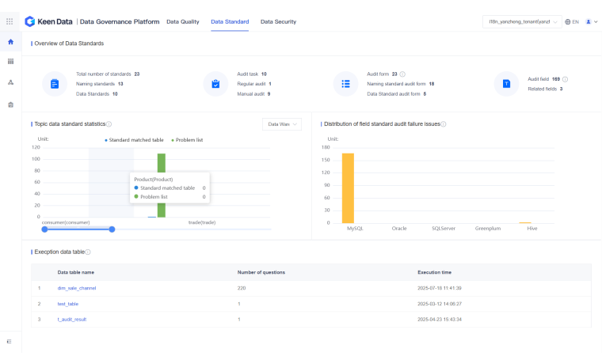Switch to the Data Security tab
Viewport: 602px width, 364px height.
pyautogui.click(x=278, y=21)
